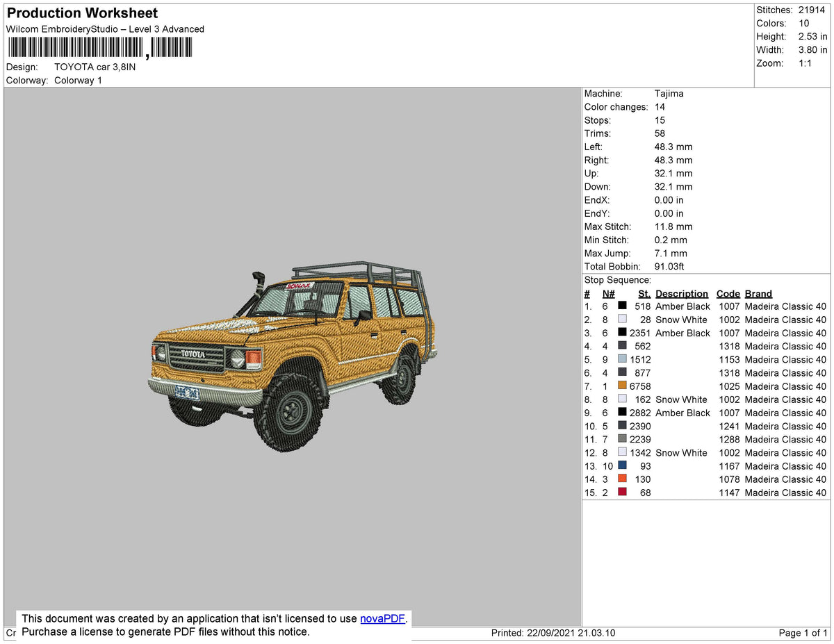Click the 'Colorway 1' value
834x644 pixels.
click(x=78, y=81)
